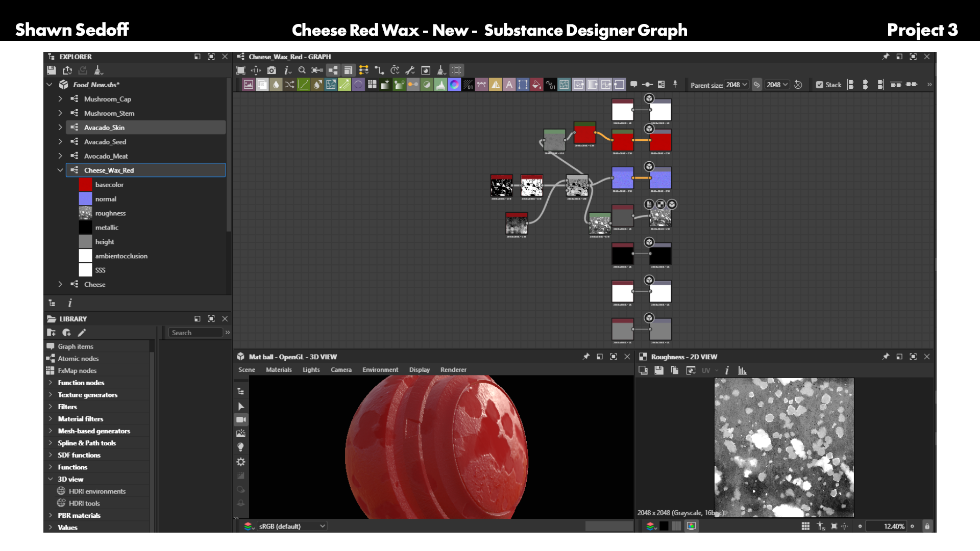The width and height of the screenshot is (980, 551).
Task: Click the normal blue swatch
Action: tap(86, 199)
